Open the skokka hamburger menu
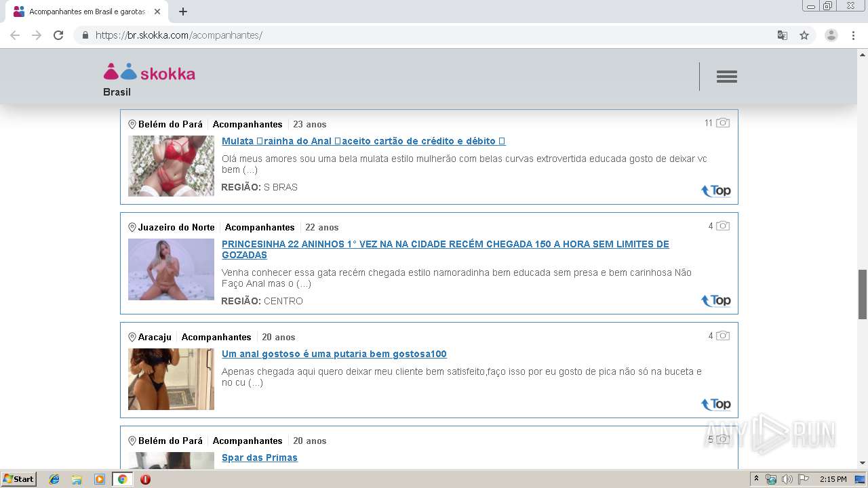The height and width of the screenshot is (488, 868). (727, 77)
